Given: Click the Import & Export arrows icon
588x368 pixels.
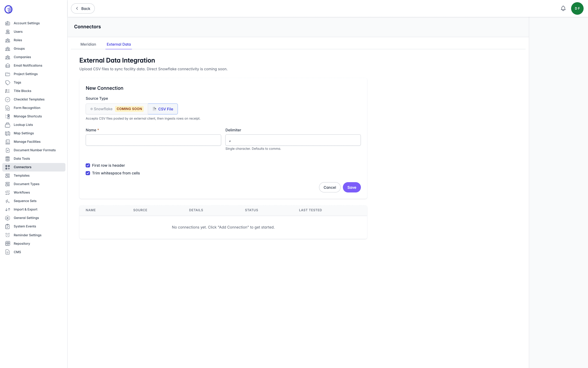Looking at the screenshot, I should coord(8,209).
